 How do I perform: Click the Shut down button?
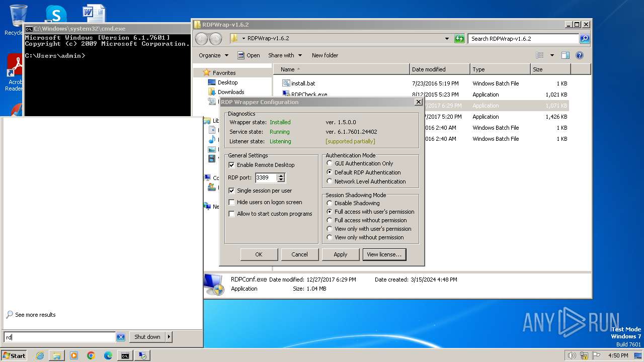147,337
